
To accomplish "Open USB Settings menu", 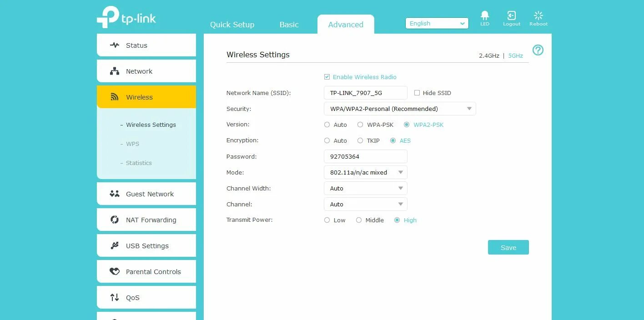I will [x=146, y=245].
